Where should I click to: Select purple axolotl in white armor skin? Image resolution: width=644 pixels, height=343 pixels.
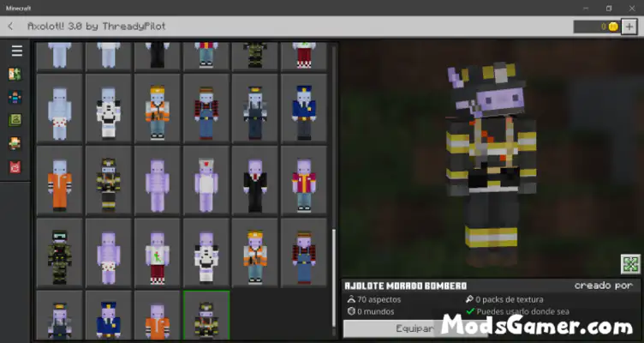[x=206, y=253]
